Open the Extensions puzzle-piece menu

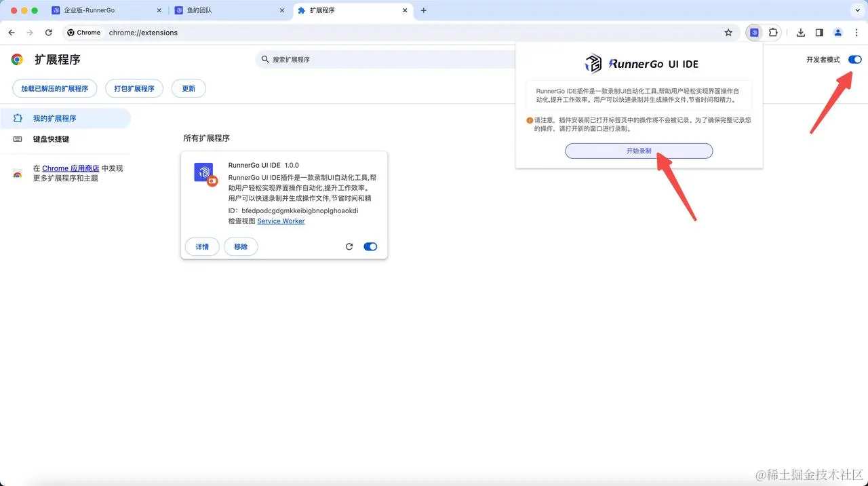coord(772,33)
